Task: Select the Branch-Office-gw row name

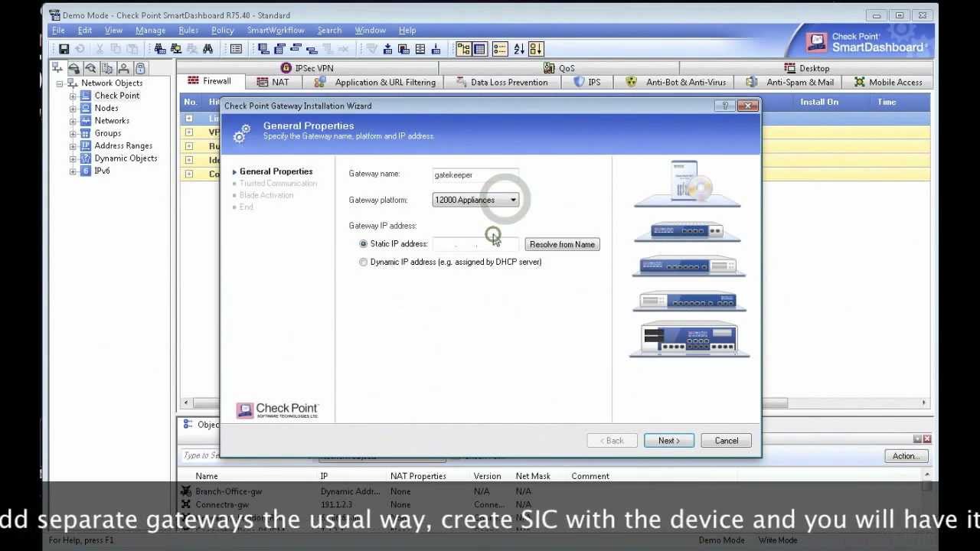Action: click(228, 491)
